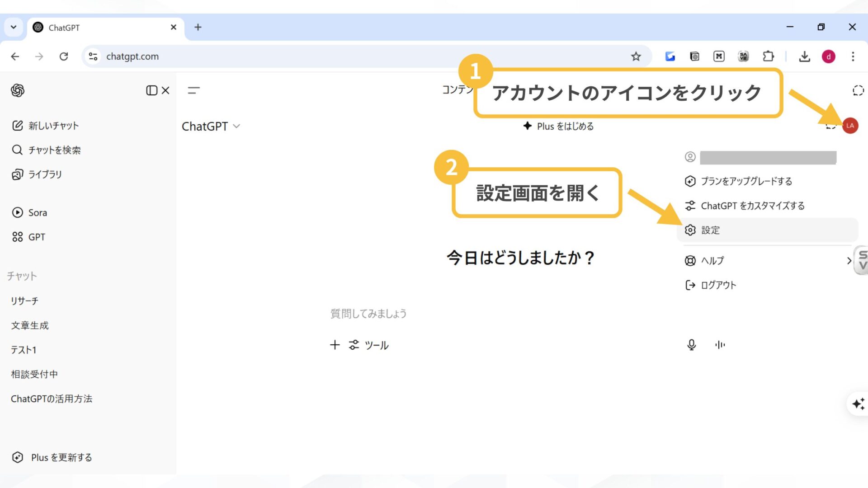This screenshot has height=488, width=868.
Task: Open a new chat in ChatGPT sidebar
Action: (x=53, y=126)
